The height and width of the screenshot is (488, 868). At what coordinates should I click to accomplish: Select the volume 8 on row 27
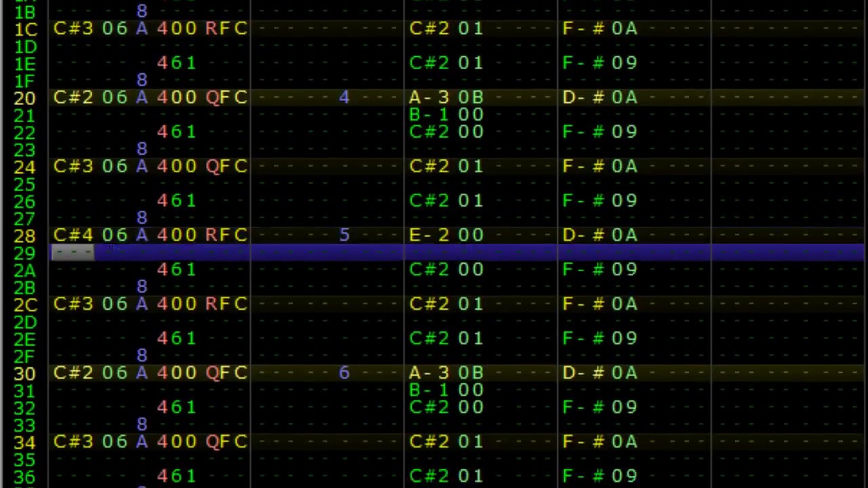[x=141, y=218]
